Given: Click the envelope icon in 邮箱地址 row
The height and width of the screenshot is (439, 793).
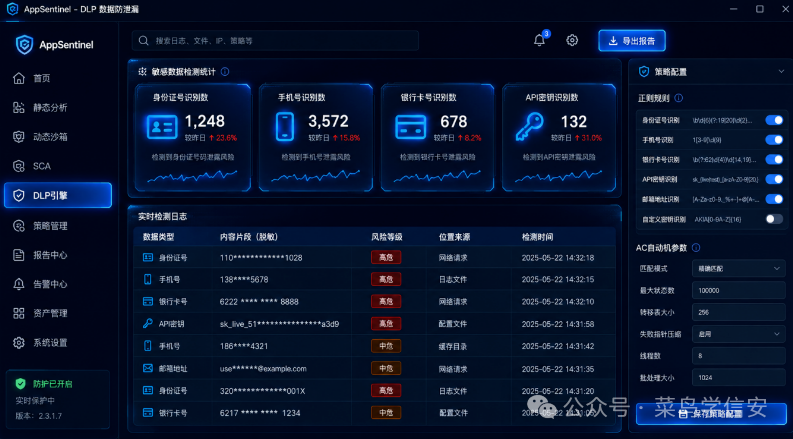Looking at the screenshot, I should pyautogui.click(x=148, y=368).
